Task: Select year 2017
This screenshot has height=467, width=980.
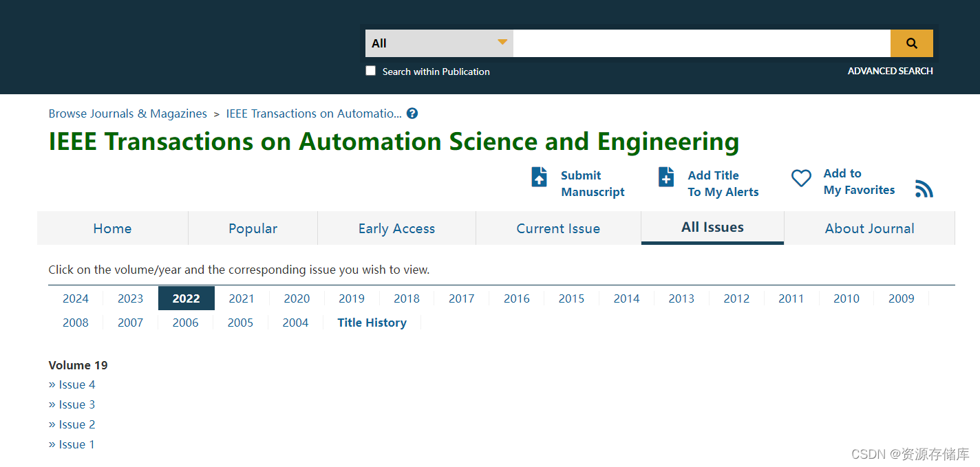Action: (x=462, y=298)
